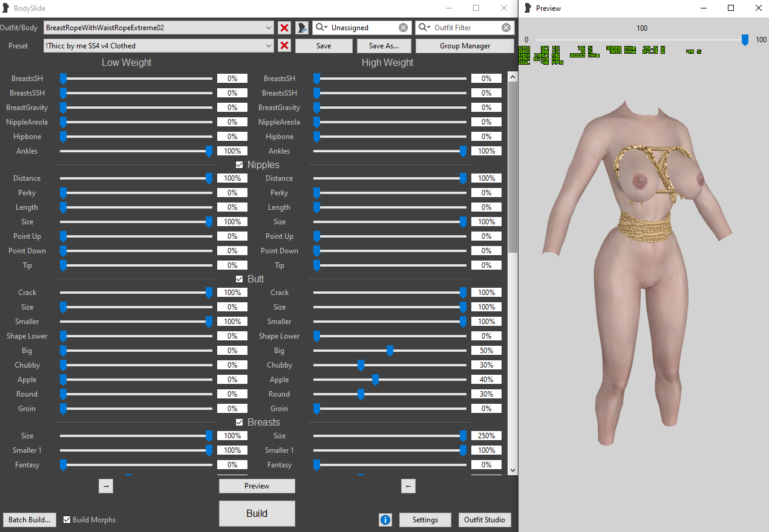This screenshot has height=532, width=769.
Task: Open Settings dialog
Action: click(x=425, y=520)
